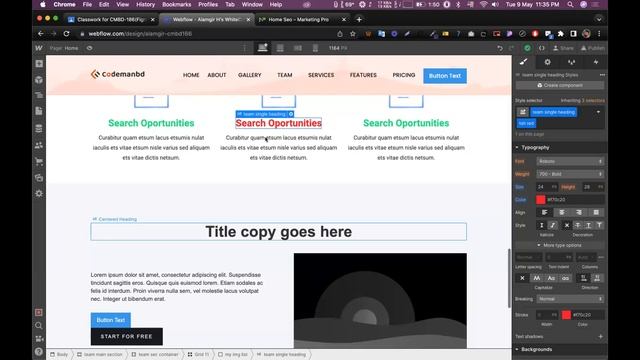Open the Pages panel
The image size is (640, 360).
(39, 111)
